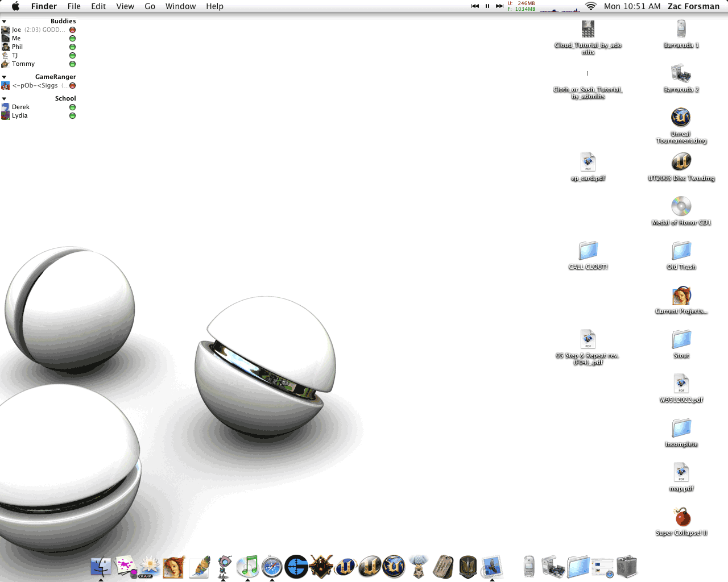728x582 pixels.
Task: Select ep_card.pdf on the desktop
Action: [x=588, y=167]
